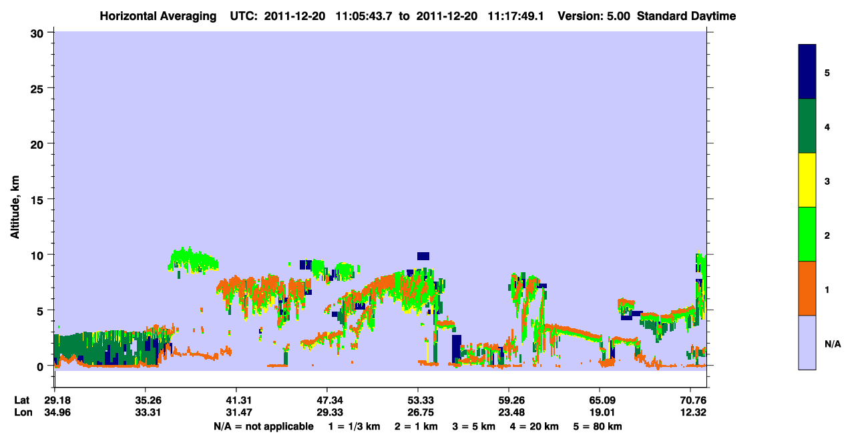Click the altitude tick label '15'
Image resolution: width=868 pixels, height=445 pixels.
point(39,199)
